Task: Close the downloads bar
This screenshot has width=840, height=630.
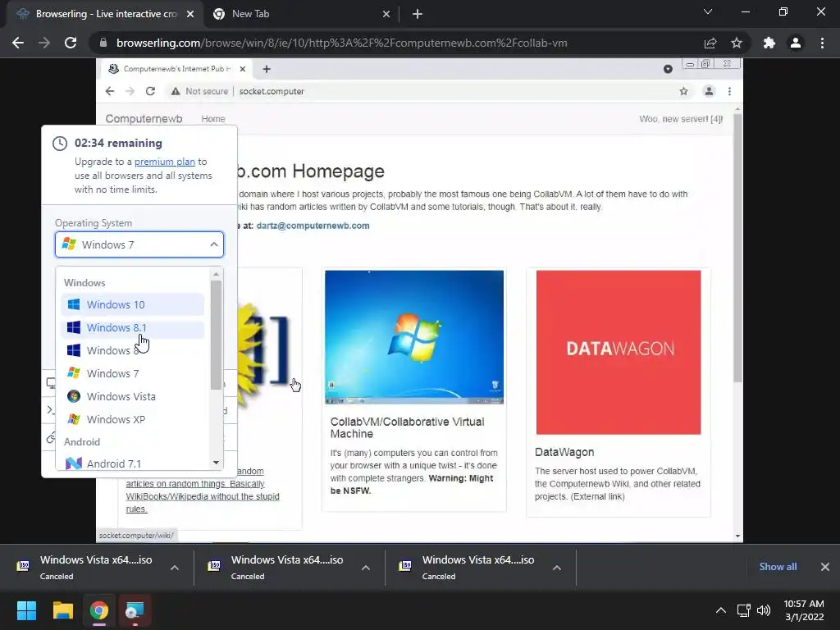Action: coord(825,567)
